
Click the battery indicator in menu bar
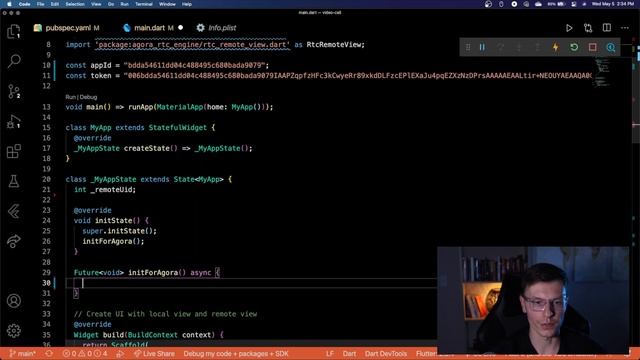(x=556, y=4)
